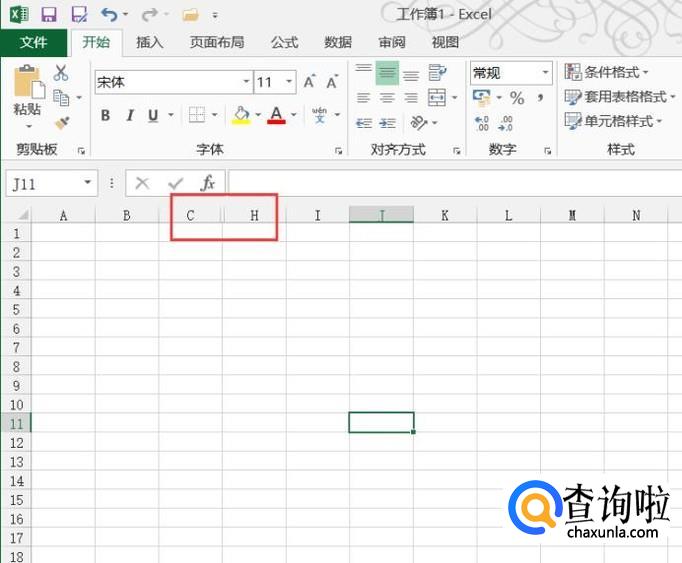The height and width of the screenshot is (563, 682).
Task: Open the font name 宋体 dropdown
Action: point(246,81)
